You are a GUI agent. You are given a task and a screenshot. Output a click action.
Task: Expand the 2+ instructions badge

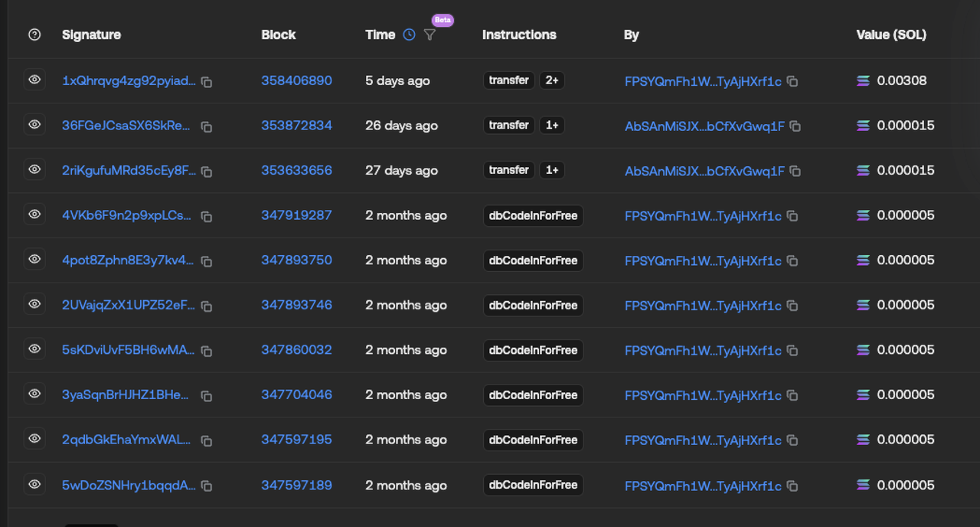click(x=551, y=80)
